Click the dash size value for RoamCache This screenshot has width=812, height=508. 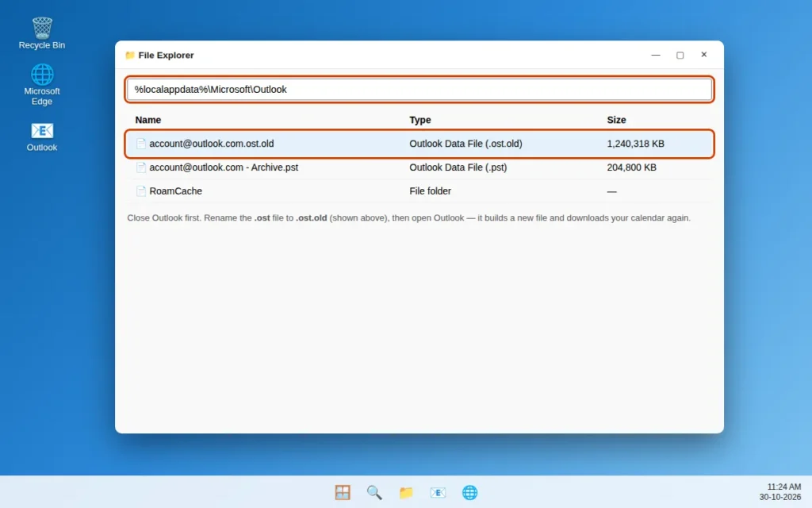tap(611, 191)
